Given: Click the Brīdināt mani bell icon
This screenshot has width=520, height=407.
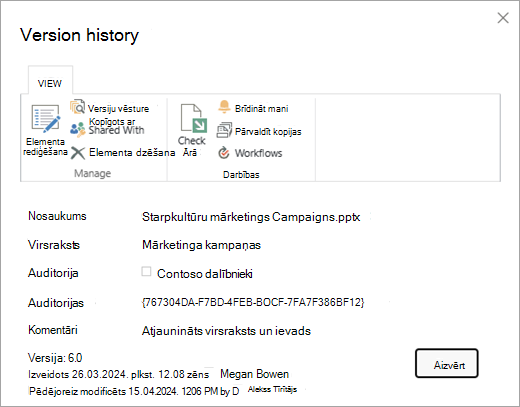Looking at the screenshot, I should [x=224, y=107].
